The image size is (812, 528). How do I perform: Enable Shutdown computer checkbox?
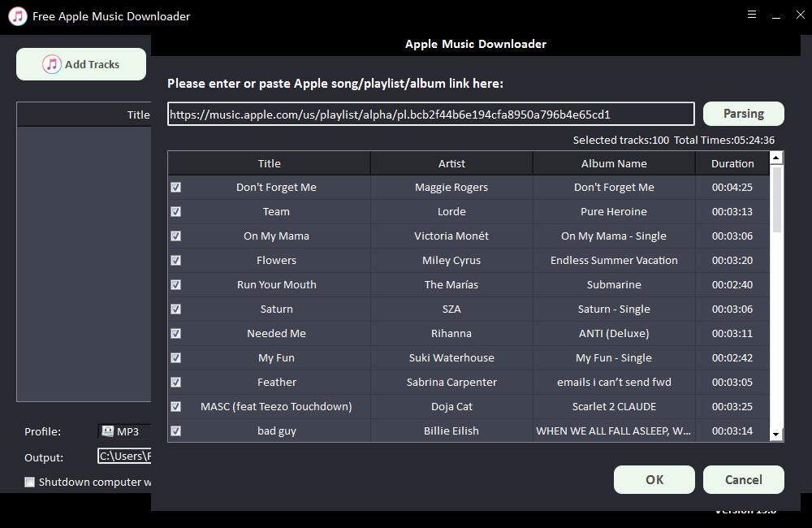(29, 482)
